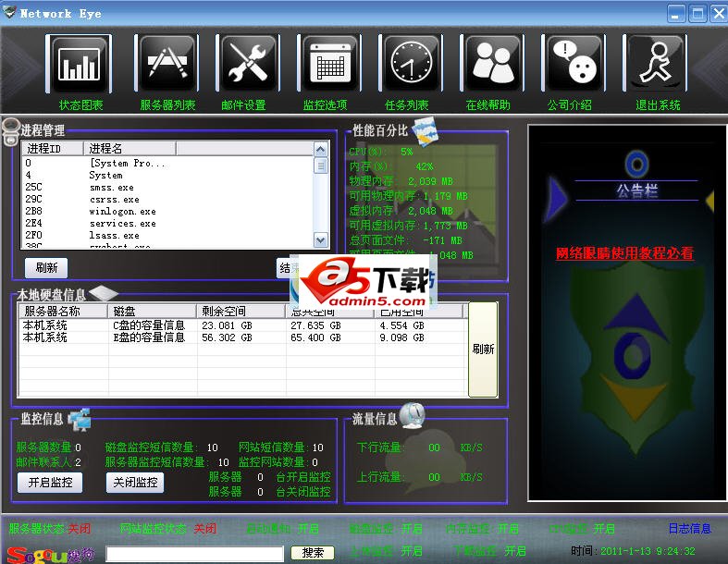Click the 服务器名称 column header
This screenshot has height=564, width=728.
click(x=63, y=311)
